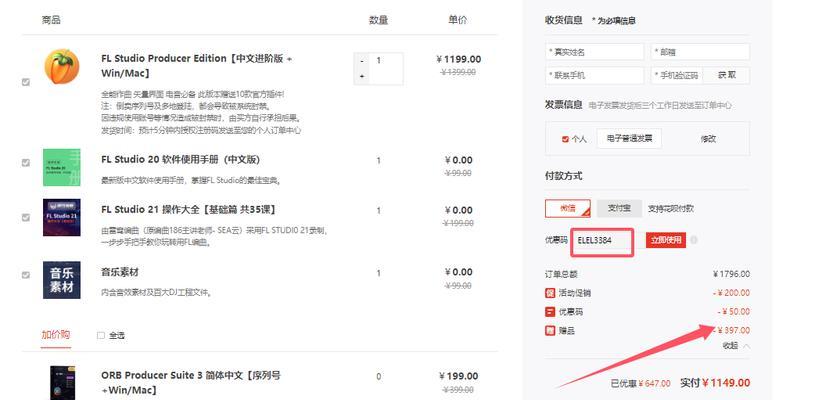Open the green FL Studio 20 manual thumbnail

[x=62, y=167]
